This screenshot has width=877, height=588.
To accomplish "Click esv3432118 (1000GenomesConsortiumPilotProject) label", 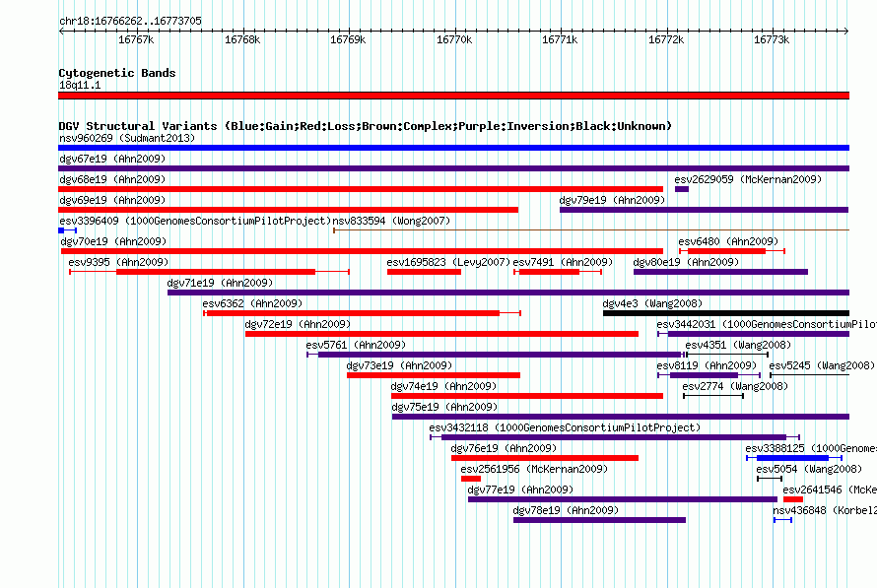I will click(565, 427).
